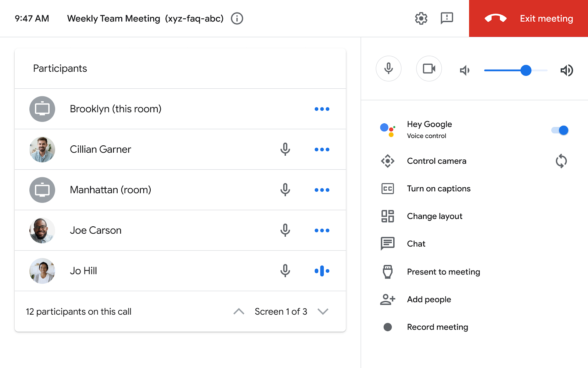Click Add people
The height and width of the screenshot is (368, 588).
point(429,300)
